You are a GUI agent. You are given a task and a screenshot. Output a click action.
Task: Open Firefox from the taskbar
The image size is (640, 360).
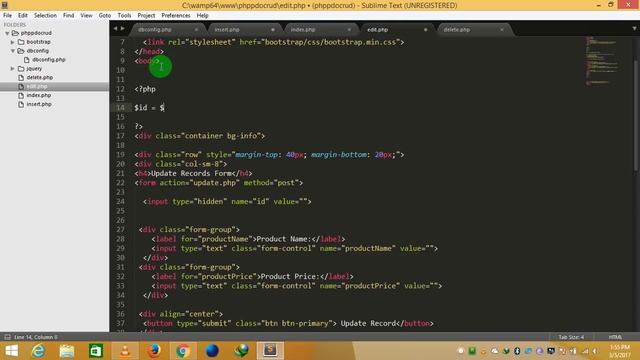point(154,351)
